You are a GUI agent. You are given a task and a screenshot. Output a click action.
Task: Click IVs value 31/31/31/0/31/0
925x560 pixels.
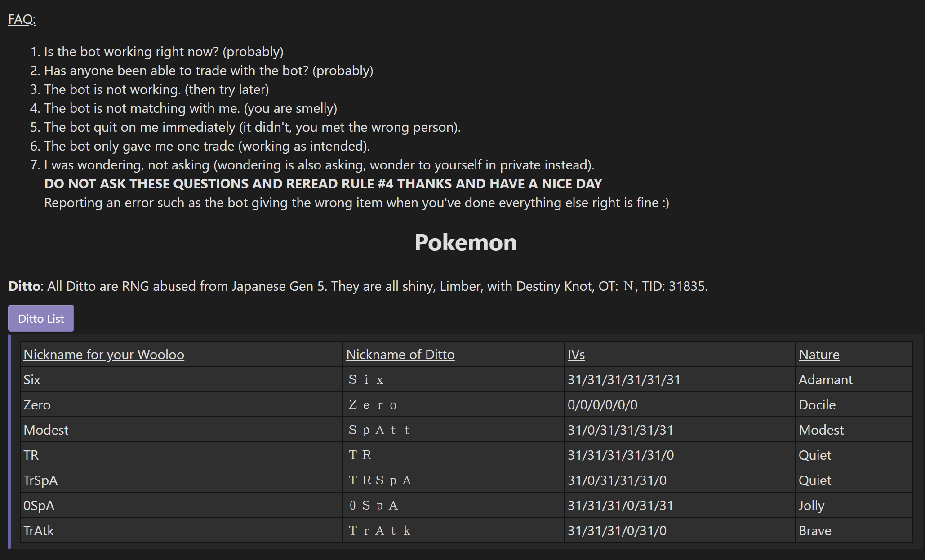[x=617, y=531]
